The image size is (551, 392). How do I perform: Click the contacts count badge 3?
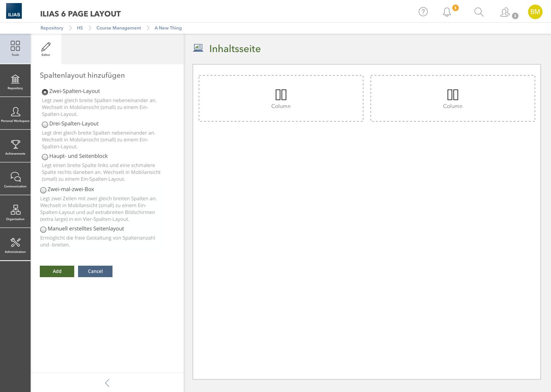[x=515, y=16]
